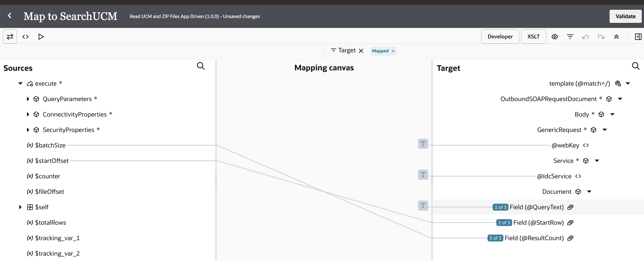The height and width of the screenshot is (261, 644).
Task: Open the filter options icon in the toolbar
Action: click(570, 36)
